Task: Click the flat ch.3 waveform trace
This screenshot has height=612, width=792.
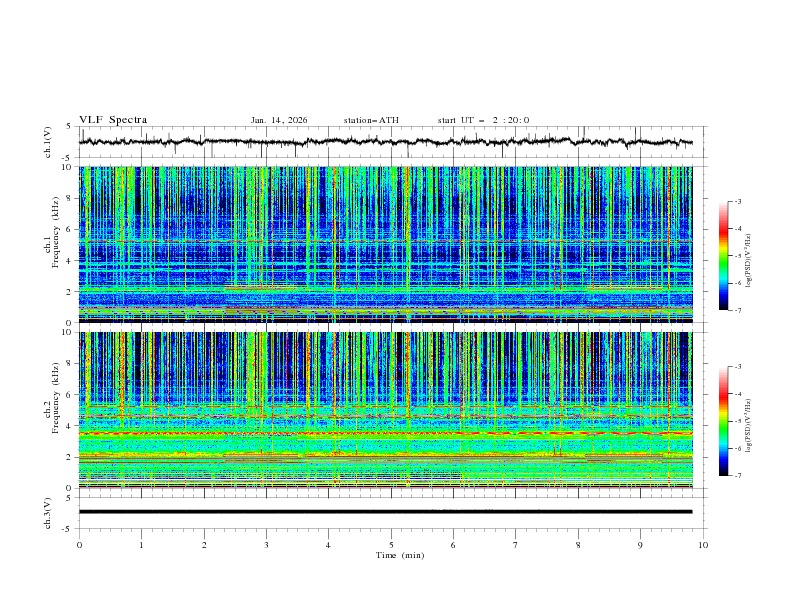Action: coord(386,512)
